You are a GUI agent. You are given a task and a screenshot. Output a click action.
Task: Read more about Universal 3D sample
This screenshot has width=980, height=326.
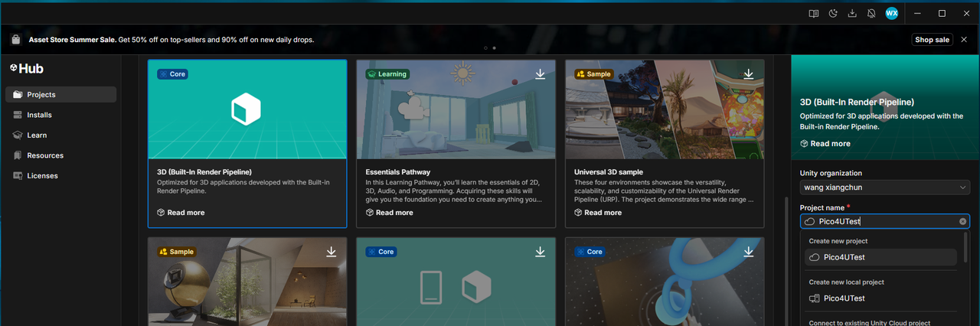[598, 213]
